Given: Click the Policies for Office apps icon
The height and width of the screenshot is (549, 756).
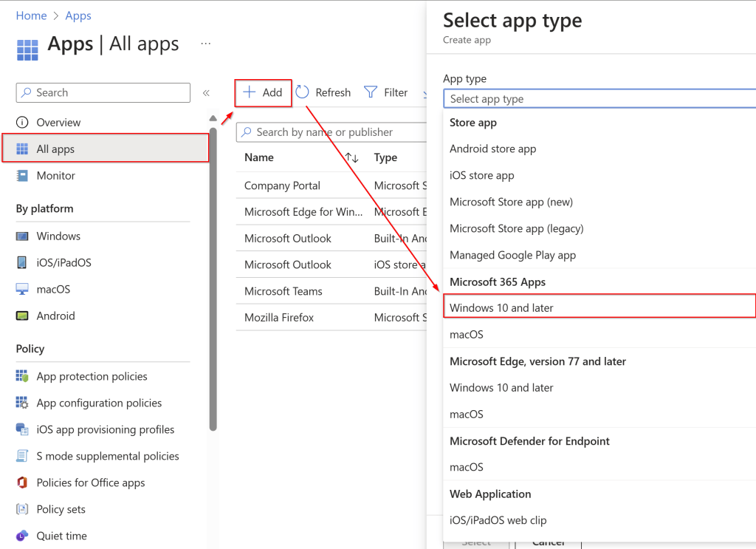Looking at the screenshot, I should click(22, 483).
